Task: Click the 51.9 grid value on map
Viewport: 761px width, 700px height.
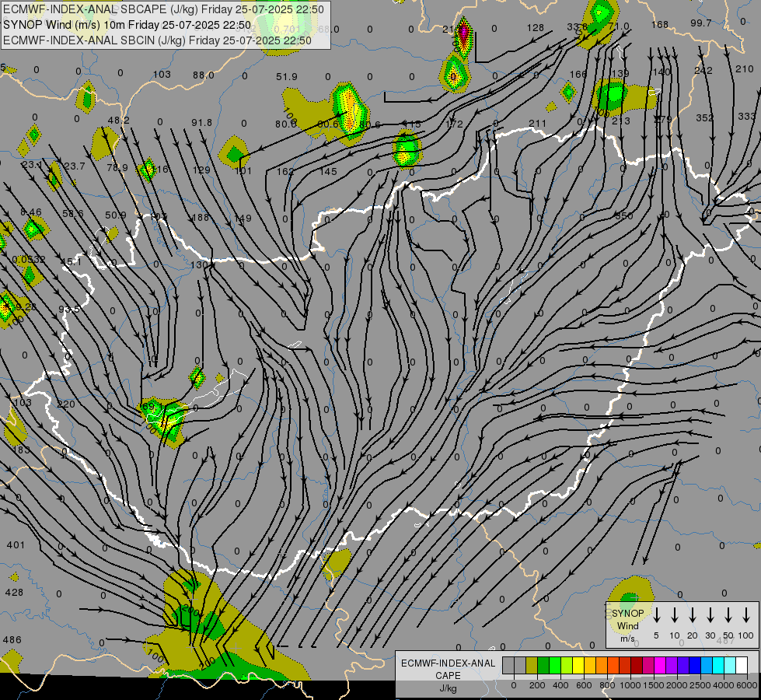Action: (286, 77)
